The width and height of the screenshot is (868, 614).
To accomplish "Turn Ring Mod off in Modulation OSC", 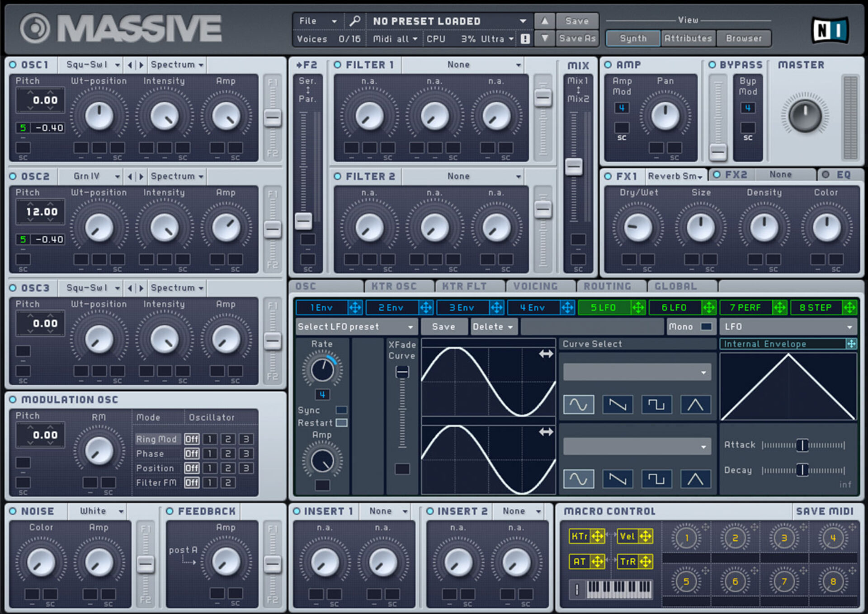I will click(x=192, y=439).
